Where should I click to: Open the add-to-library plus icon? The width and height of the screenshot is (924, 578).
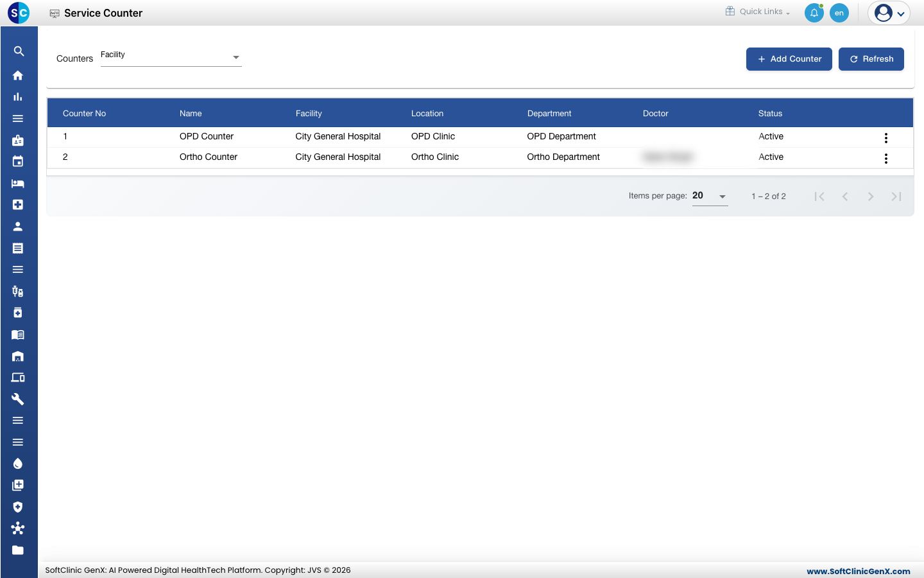(18, 485)
